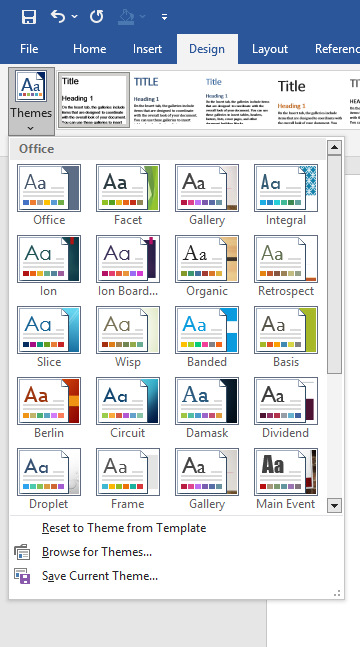The height and width of the screenshot is (647, 360).
Task: Apply the uppercase TITLE style set
Action: pyautogui.click(x=166, y=99)
